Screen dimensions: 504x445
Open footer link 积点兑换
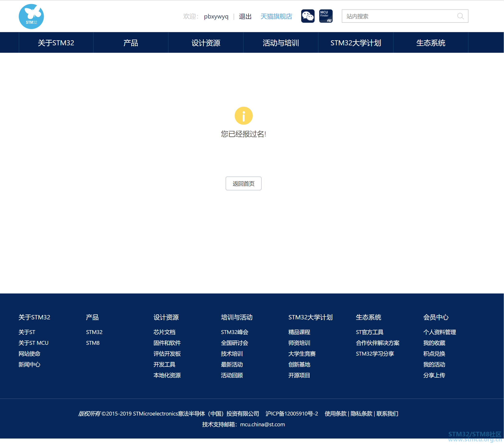click(434, 354)
